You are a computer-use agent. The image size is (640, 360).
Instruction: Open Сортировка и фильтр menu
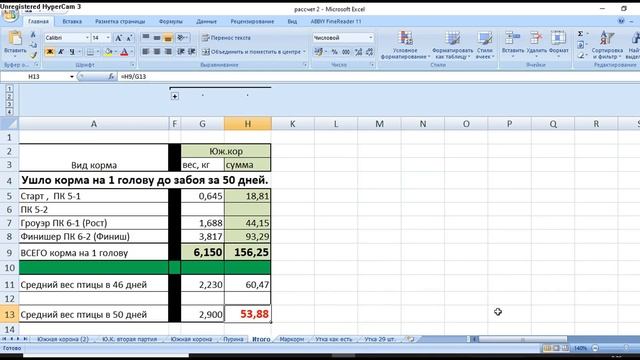click(607, 45)
